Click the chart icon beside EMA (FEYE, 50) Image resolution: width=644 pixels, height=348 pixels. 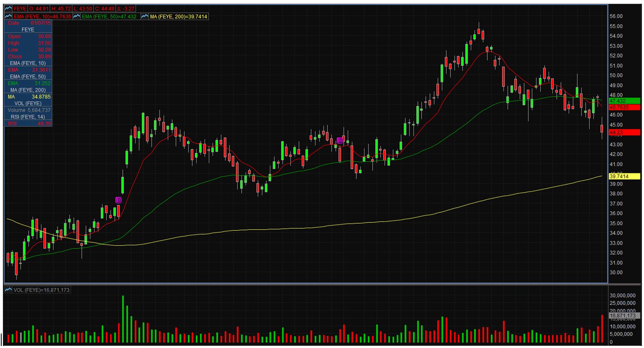pos(76,17)
